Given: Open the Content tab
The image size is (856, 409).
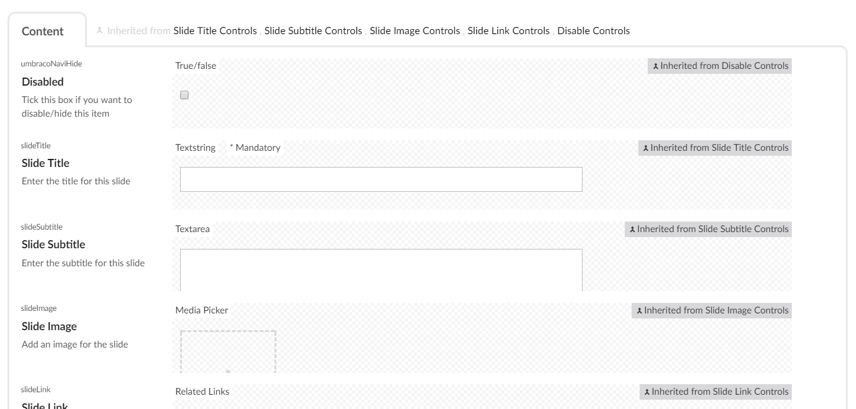Looking at the screenshot, I should 43,31.
